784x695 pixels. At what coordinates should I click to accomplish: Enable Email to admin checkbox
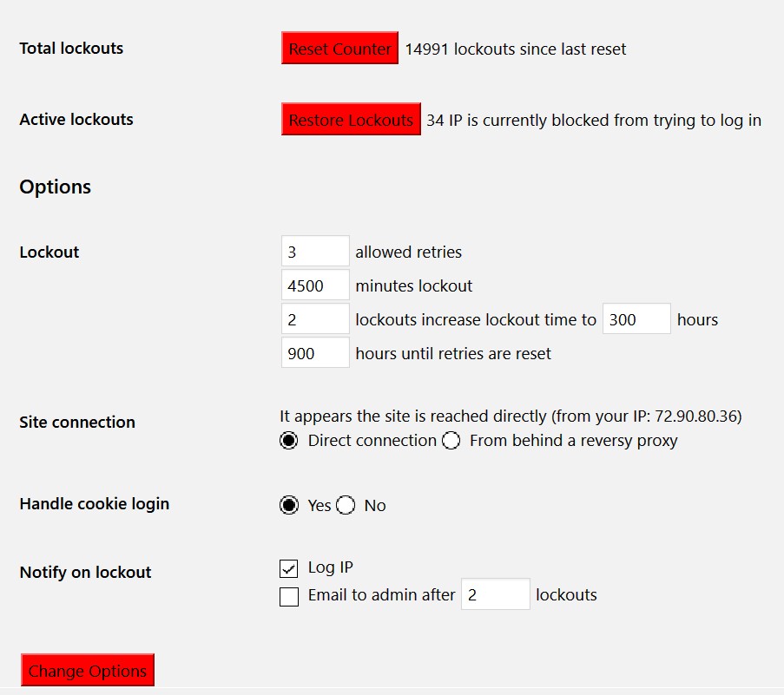tap(289, 596)
